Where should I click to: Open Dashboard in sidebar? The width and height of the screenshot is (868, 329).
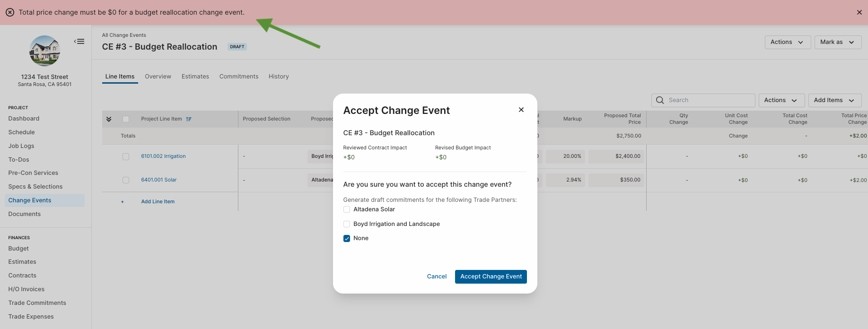point(24,119)
